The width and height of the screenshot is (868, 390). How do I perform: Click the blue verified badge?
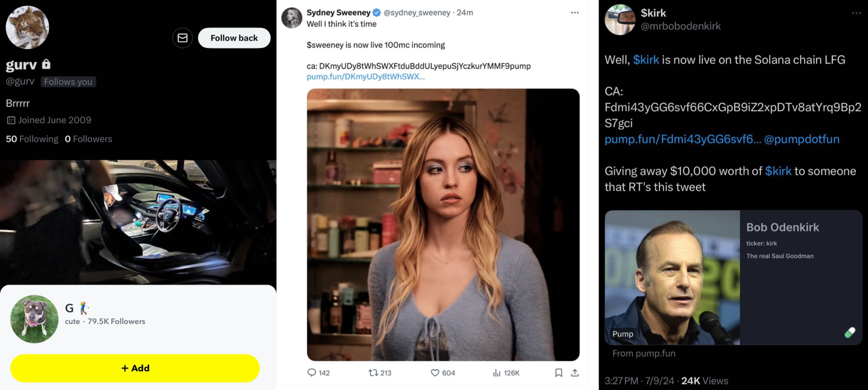pos(377,13)
